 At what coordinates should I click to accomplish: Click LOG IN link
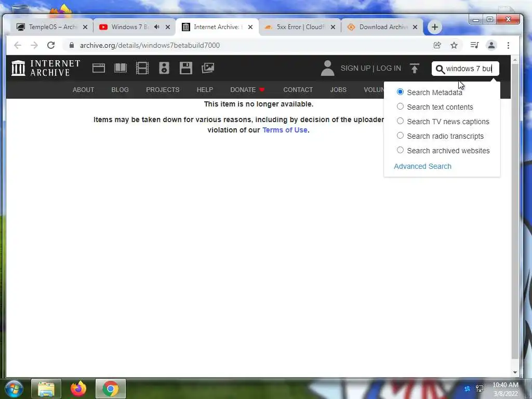pyautogui.click(x=389, y=68)
